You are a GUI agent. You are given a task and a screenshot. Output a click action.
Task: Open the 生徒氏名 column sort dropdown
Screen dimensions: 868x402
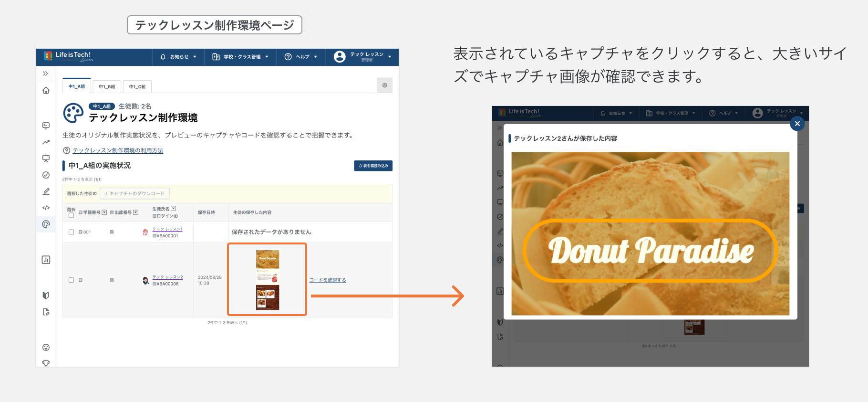click(x=173, y=209)
